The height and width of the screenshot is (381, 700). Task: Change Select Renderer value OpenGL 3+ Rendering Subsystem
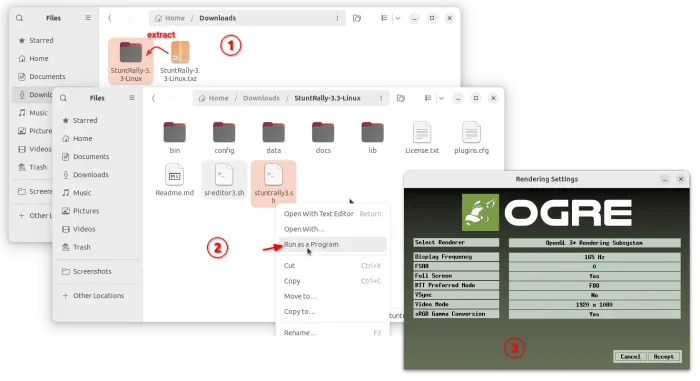pyautogui.click(x=594, y=243)
